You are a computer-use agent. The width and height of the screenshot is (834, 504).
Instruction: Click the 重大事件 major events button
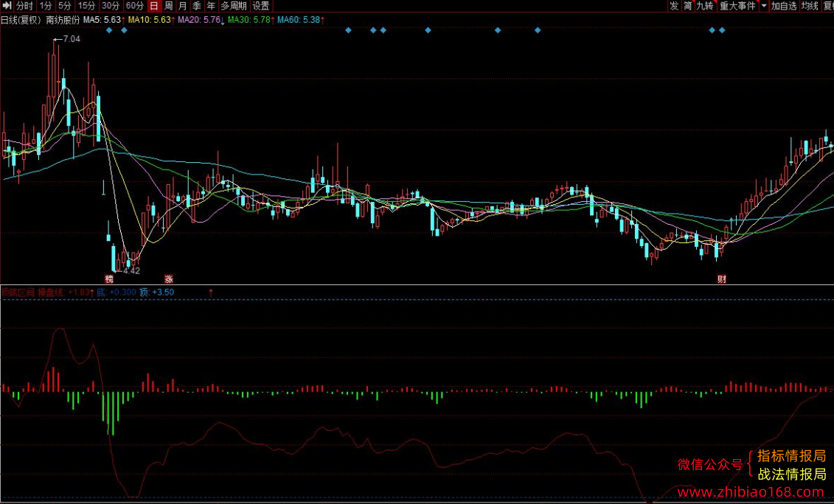click(737, 6)
